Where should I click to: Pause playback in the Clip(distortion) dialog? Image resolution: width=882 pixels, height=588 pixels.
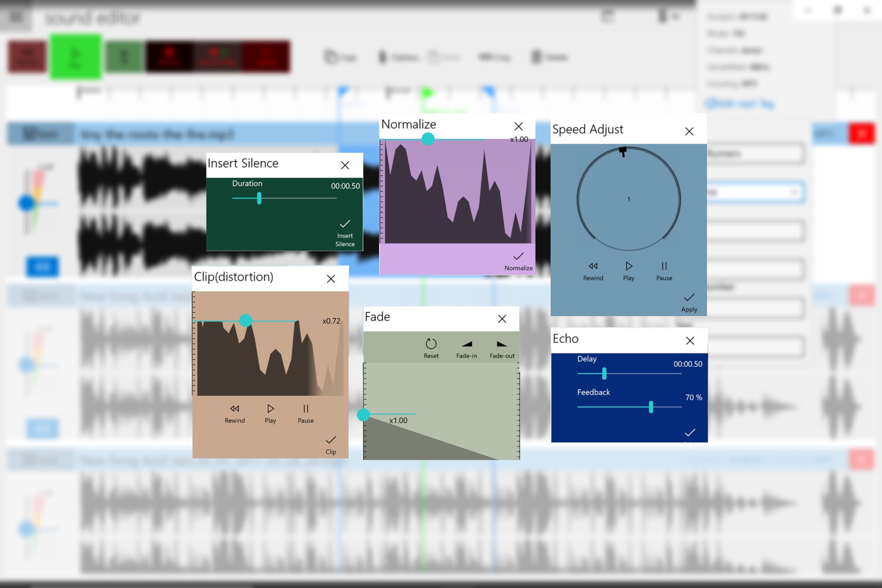click(305, 409)
